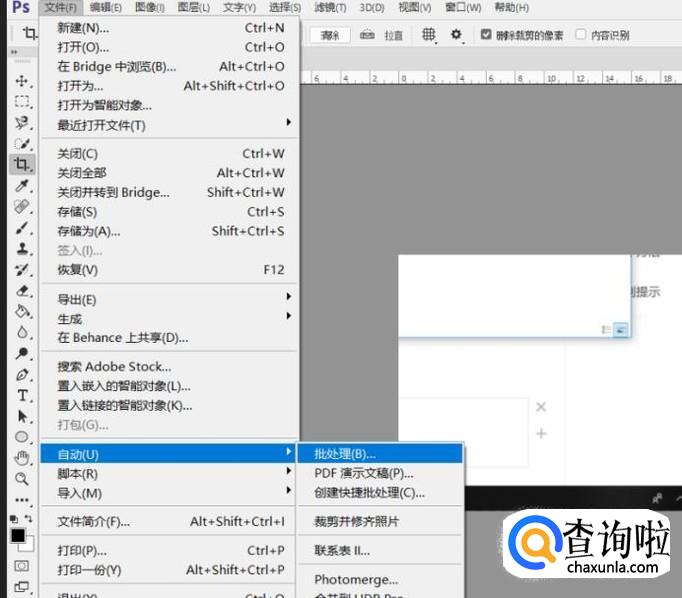Open the Layer menu

point(194,7)
